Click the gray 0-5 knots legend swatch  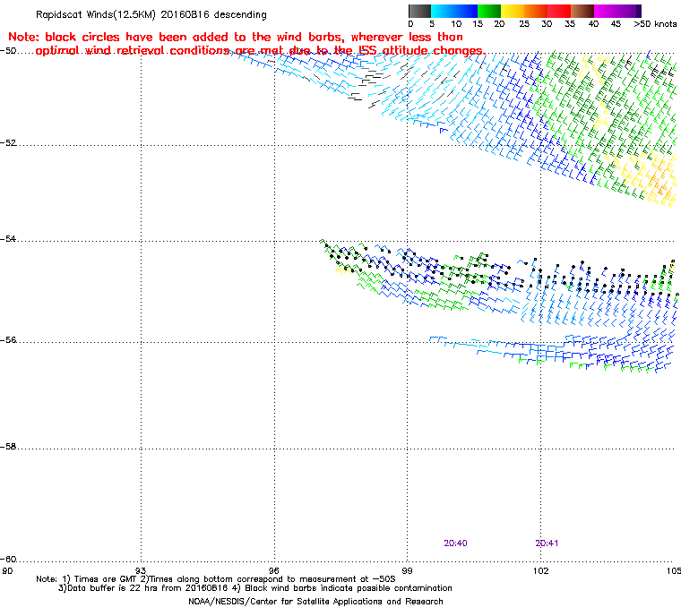pyautogui.click(x=419, y=11)
